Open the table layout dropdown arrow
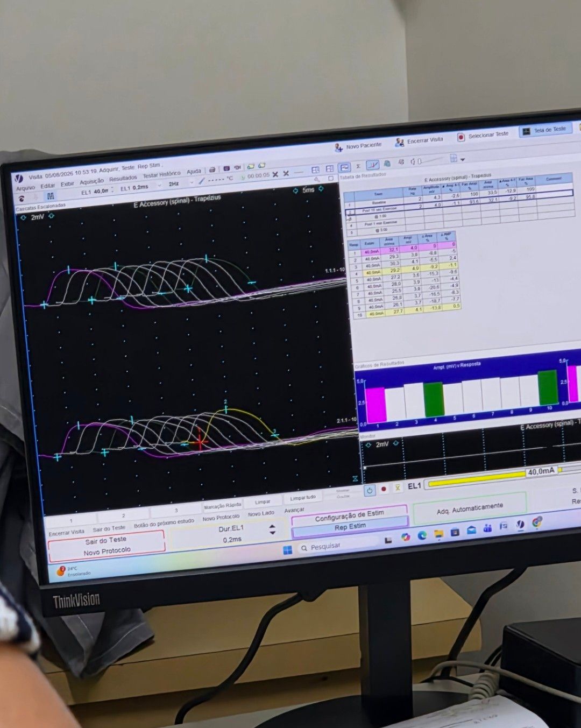 click(x=463, y=159)
